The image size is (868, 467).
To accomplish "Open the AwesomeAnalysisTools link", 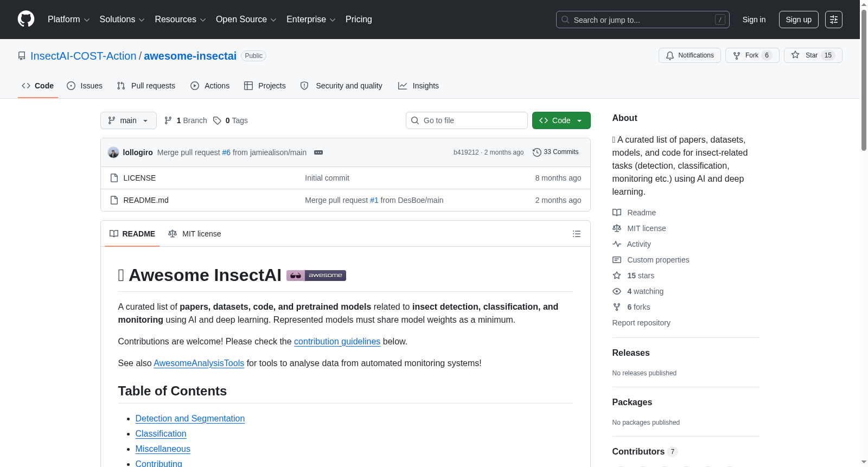I will [199, 363].
